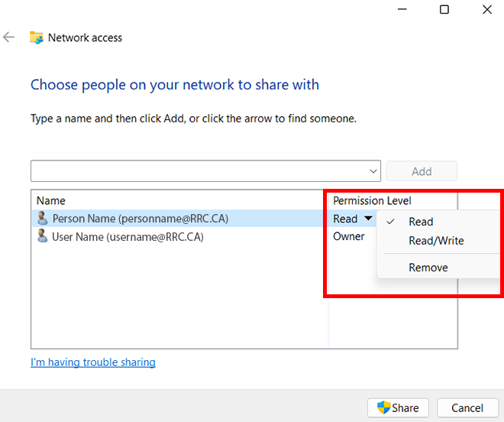Open the Read permission dropdown arrow
504x422 pixels.
tap(368, 219)
